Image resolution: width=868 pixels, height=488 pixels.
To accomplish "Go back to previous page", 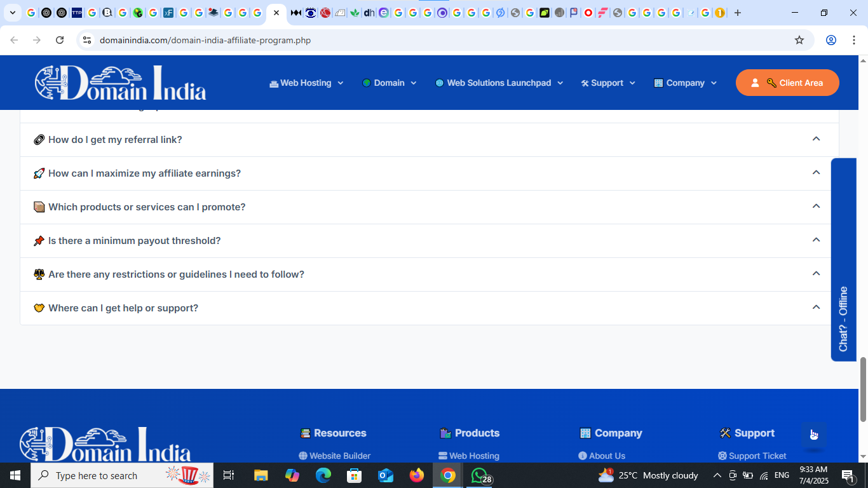I will coord(14,40).
